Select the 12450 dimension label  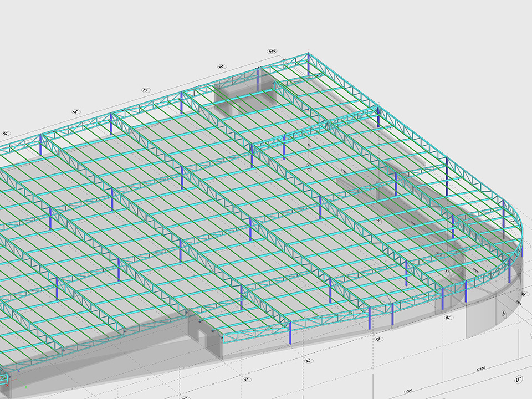tap(482, 370)
